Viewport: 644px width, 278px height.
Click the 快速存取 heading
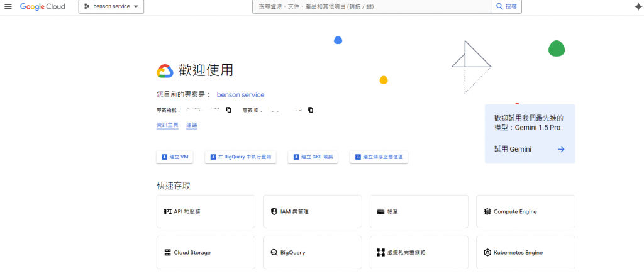coord(174,186)
